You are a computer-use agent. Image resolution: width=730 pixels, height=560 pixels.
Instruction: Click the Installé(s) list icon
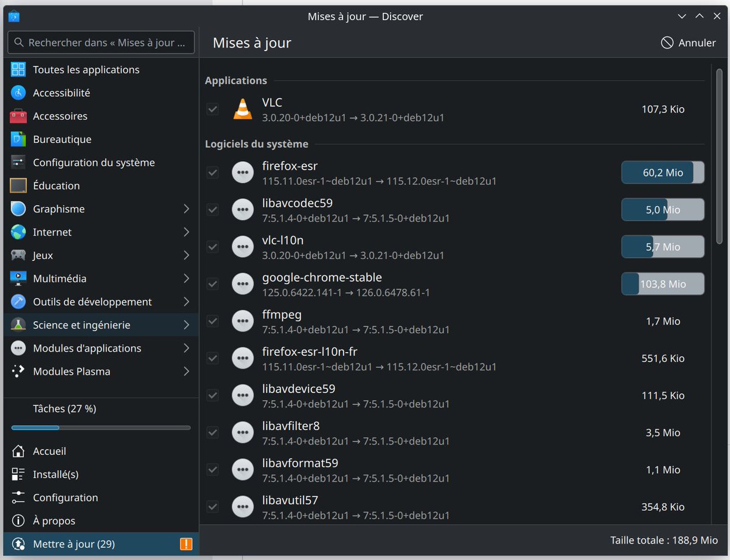18,474
